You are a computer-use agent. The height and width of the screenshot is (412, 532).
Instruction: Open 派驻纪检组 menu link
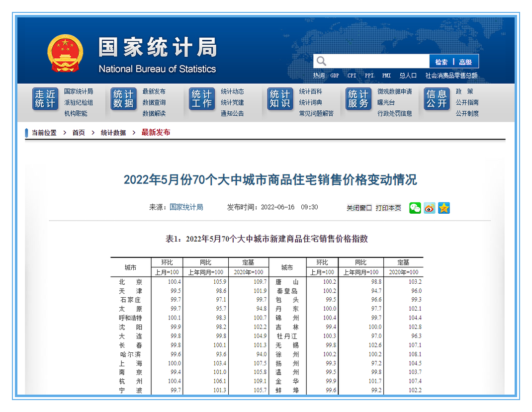point(79,102)
